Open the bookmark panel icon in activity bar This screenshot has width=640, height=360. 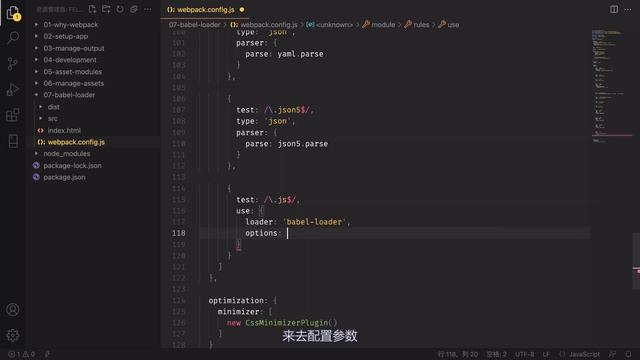point(13,141)
